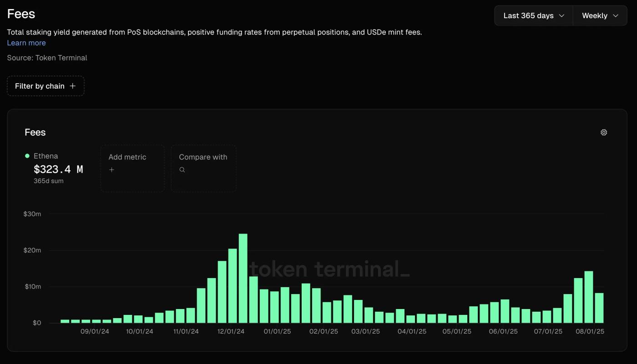Open the Last 365 days dropdown

point(533,15)
